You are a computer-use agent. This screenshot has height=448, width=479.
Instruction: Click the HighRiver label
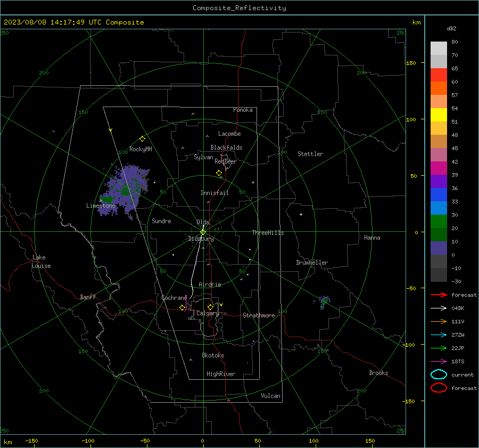(221, 374)
